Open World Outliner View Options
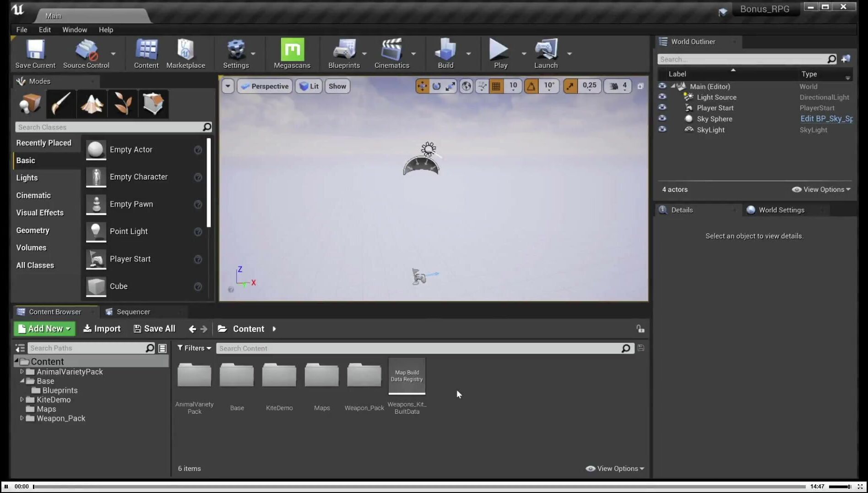Image resolution: width=868 pixels, height=493 pixels. [x=821, y=189]
